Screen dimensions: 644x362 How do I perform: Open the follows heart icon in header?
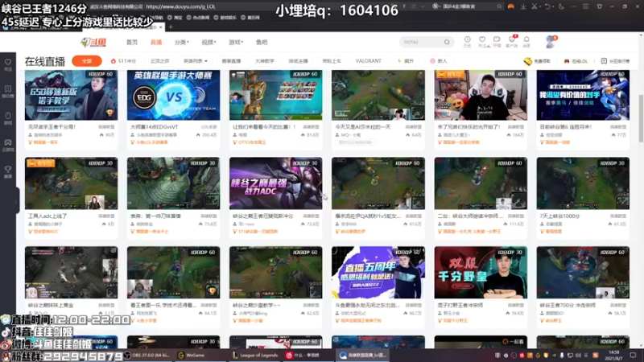[482, 39]
